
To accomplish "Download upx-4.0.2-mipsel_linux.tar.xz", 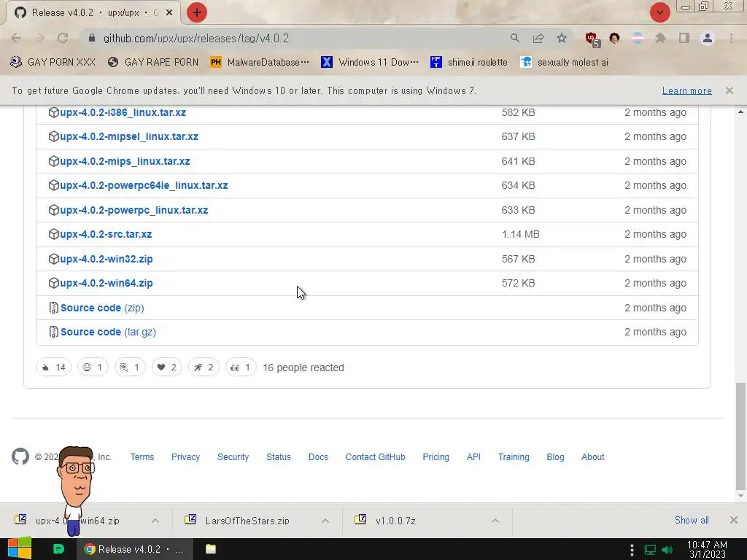I will 129,136.
